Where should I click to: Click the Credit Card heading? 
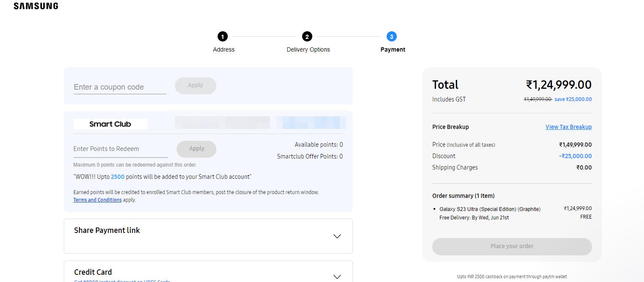click(x=93, y=272)
